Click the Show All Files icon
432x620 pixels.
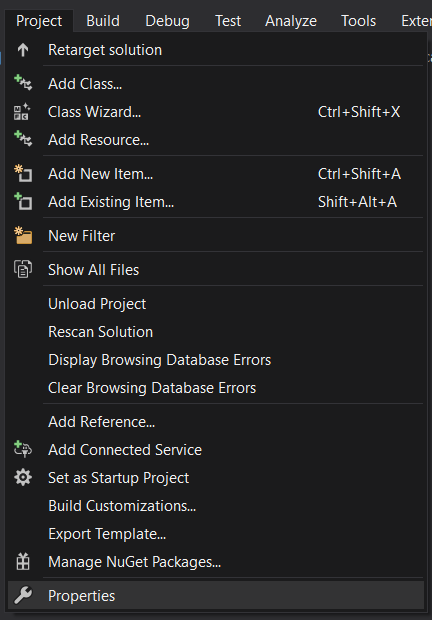[x=23, y=270]
